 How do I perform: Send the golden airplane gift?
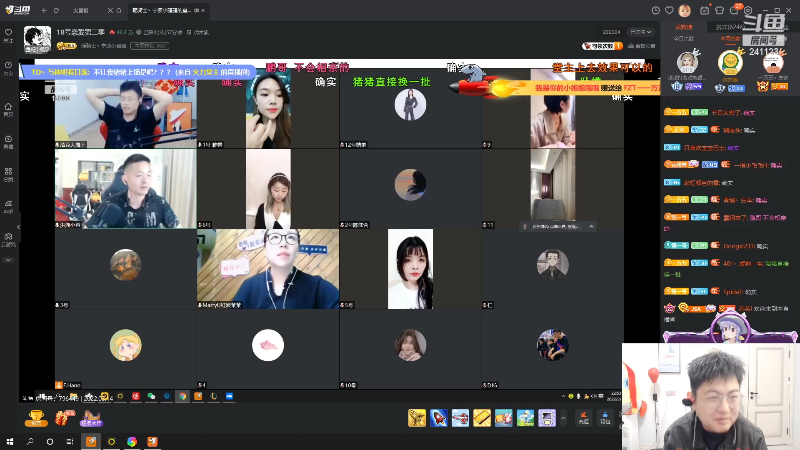click(x=417, y=418)
